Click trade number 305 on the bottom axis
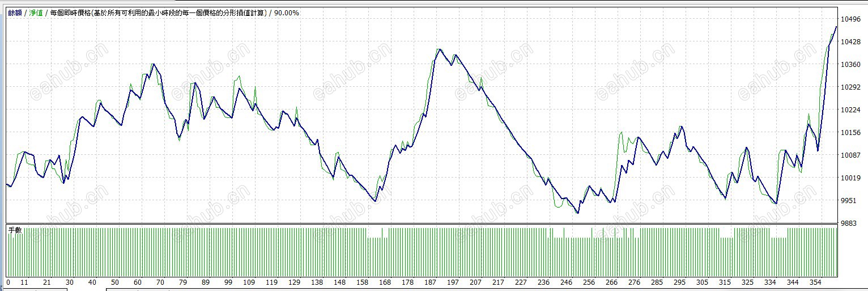The height and width of the screenshot is (291, 868). pos(702,282)
